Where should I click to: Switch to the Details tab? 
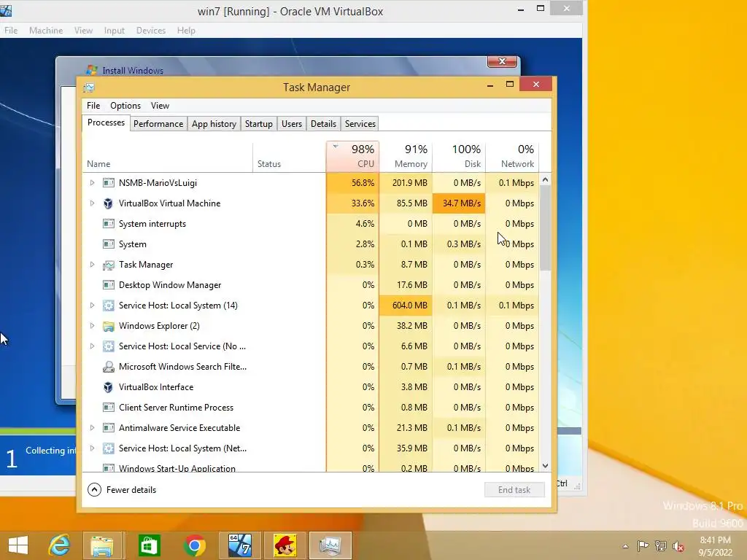(323, 124)
